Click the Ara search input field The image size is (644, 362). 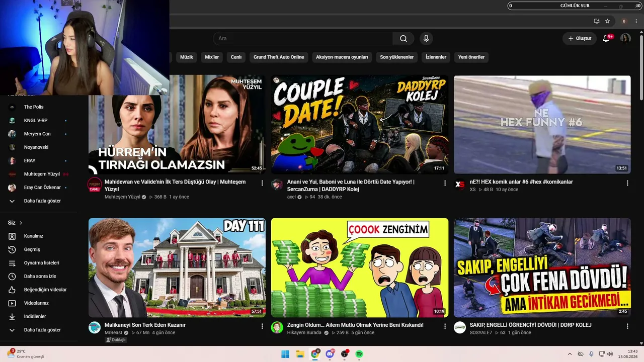point(303,39)
